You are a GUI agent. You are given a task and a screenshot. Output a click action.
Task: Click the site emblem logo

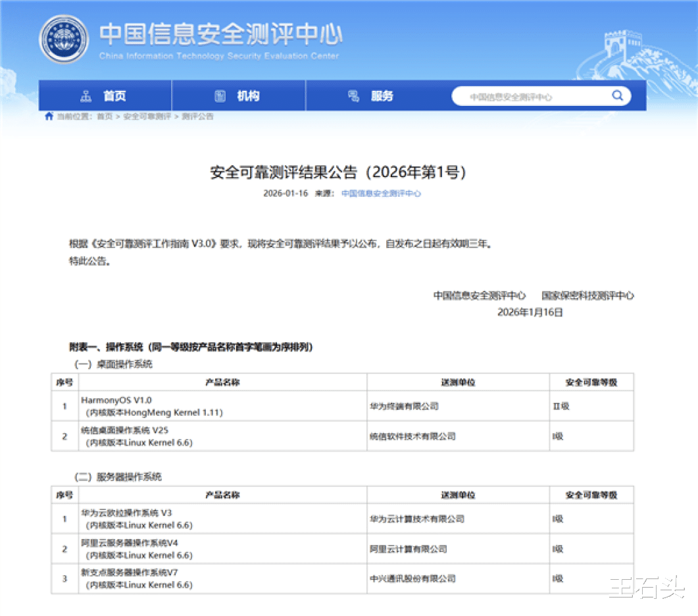(64, 39)
